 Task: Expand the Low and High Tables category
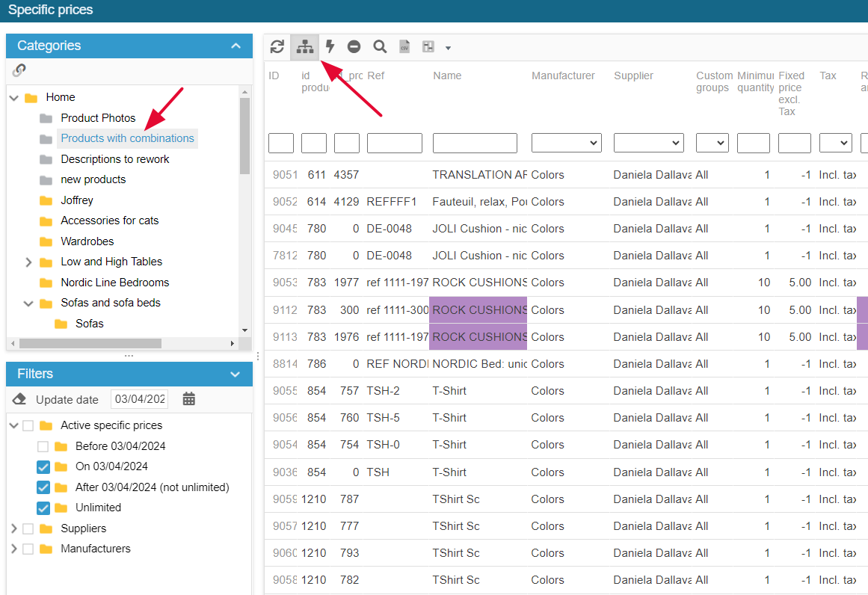pos(28,262)
